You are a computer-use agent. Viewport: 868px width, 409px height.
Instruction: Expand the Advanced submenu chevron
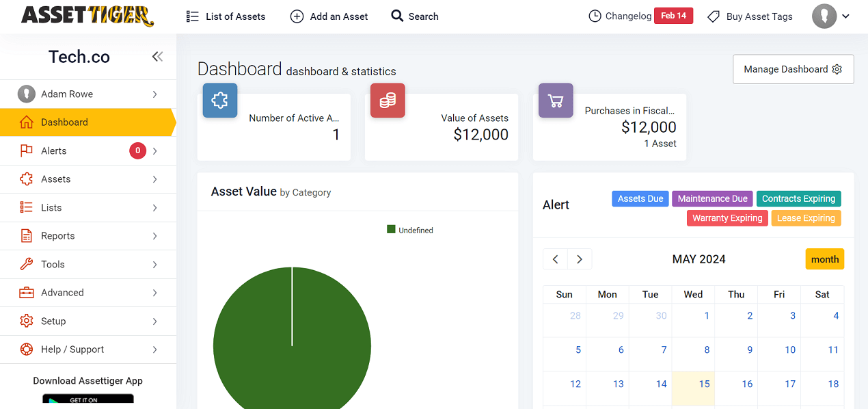(x=154, y=293)
